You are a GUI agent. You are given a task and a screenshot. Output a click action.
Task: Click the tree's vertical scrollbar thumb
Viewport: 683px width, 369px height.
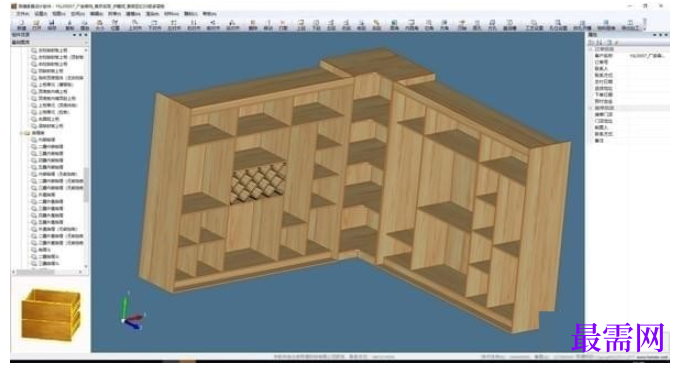click(86, 185)
